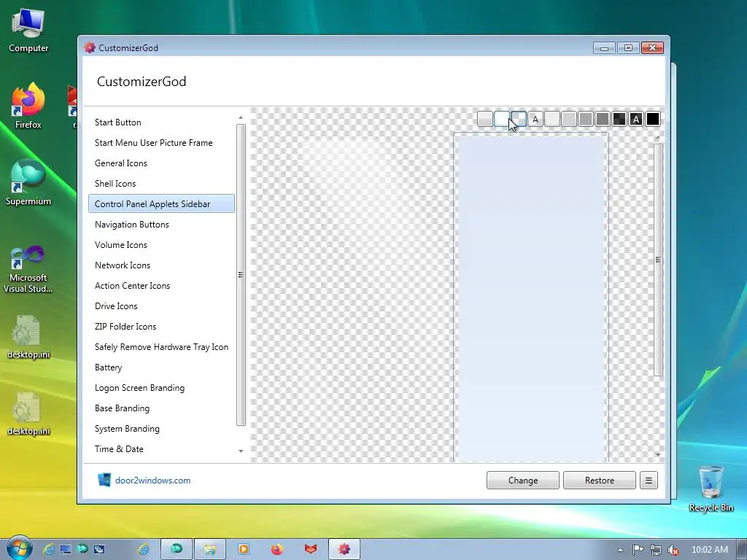
Task: Open the red fox-face taskbar icon
Action: click(x=311, y=549)
